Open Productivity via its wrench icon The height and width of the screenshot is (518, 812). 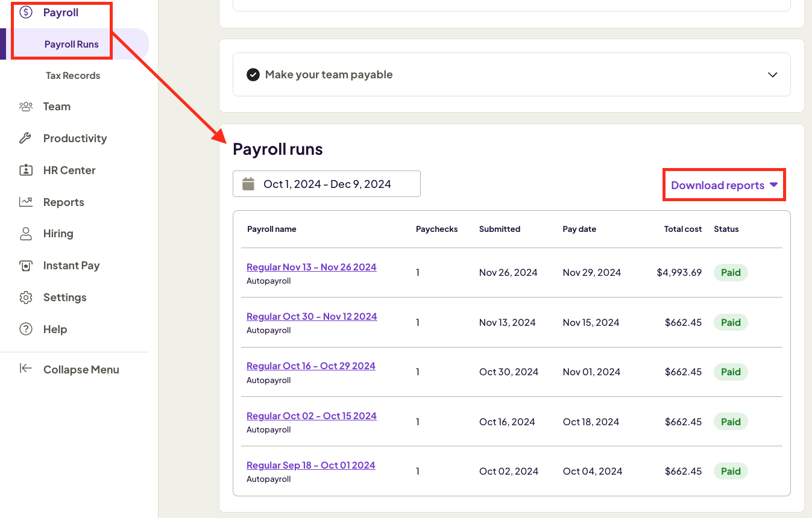tap(25, 138)
